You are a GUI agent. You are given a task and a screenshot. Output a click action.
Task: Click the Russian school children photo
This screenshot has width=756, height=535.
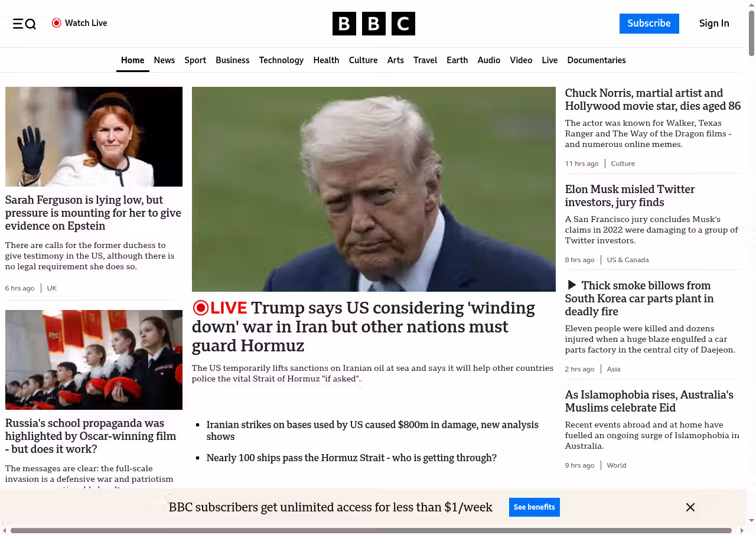[x=94, y=360]
